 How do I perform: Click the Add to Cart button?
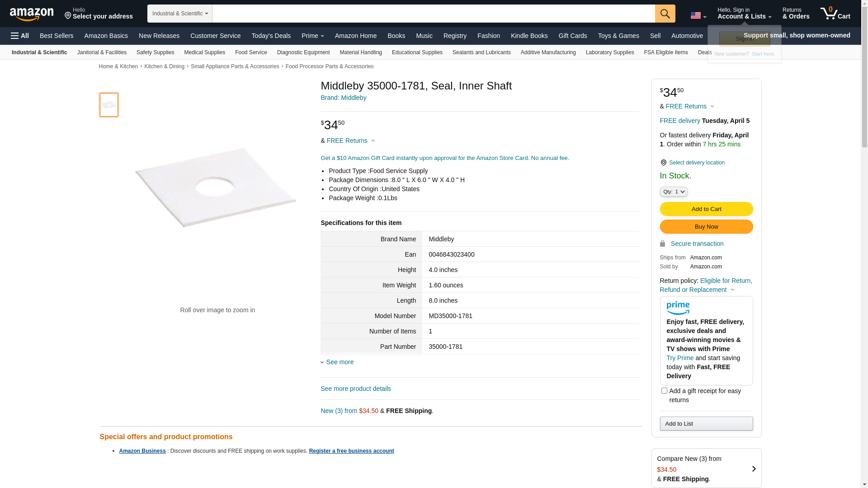tap(706, 209)
